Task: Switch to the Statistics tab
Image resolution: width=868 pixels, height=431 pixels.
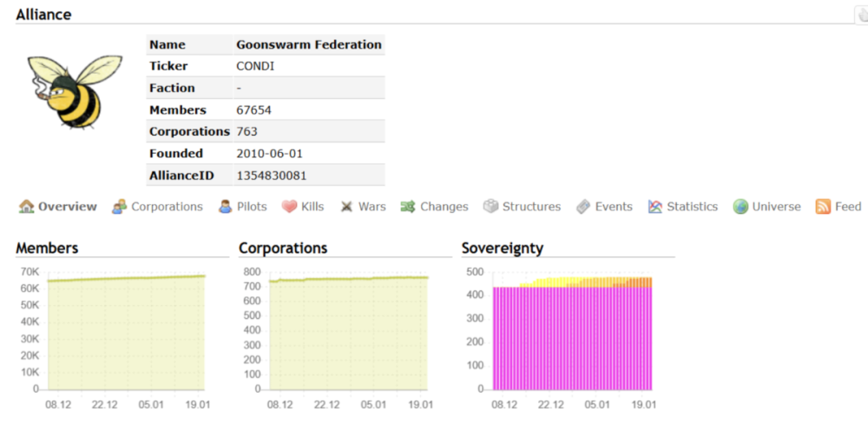Action: [x=692, y=207]
